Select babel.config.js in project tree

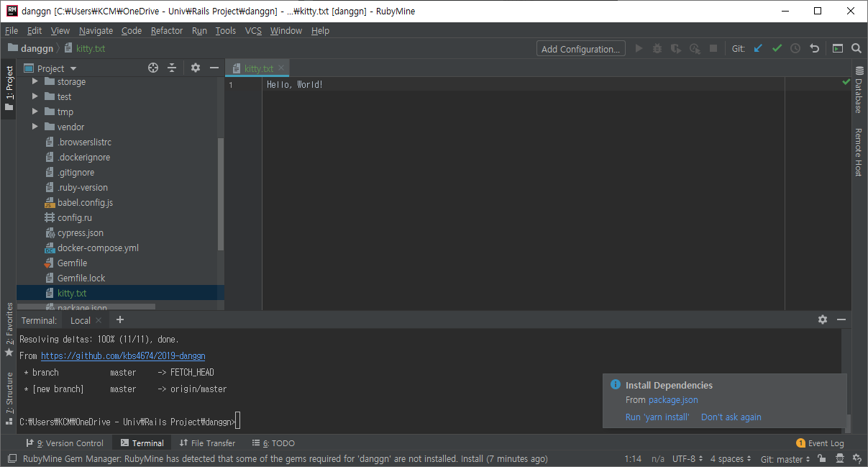click(85, 202)
